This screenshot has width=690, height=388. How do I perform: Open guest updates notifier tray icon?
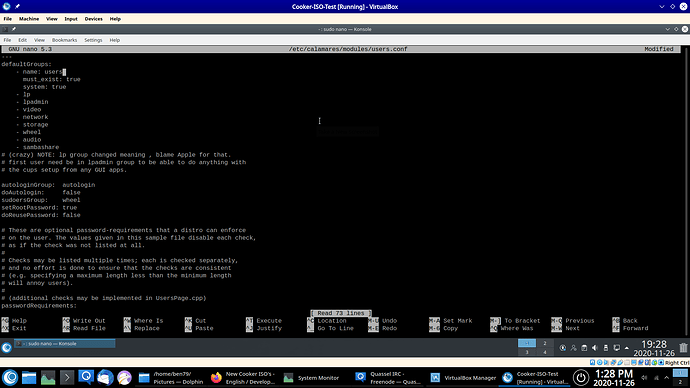pyautogui.click(x=563, y=348)
